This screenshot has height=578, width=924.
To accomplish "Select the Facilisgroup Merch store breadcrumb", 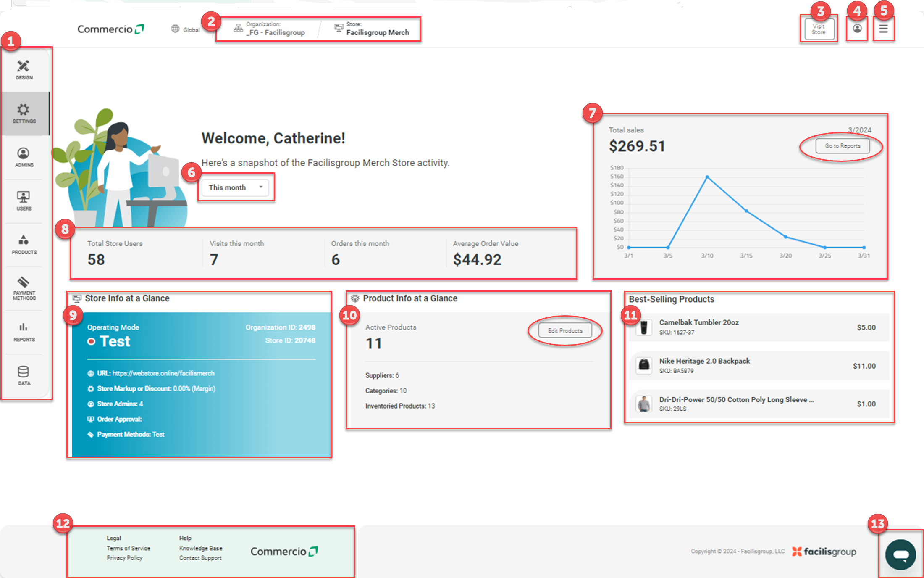I will (x=378, y=32).
